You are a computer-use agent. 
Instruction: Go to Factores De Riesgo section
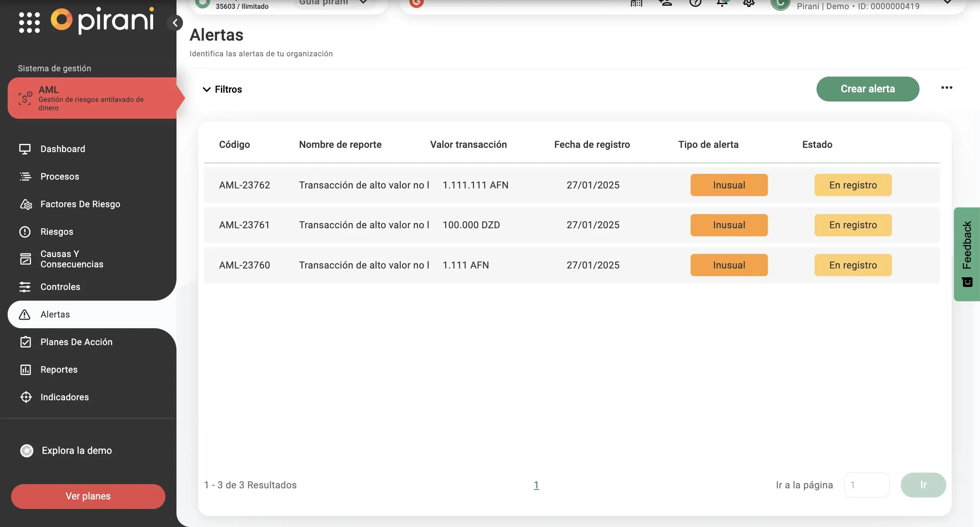coord(80,204)
